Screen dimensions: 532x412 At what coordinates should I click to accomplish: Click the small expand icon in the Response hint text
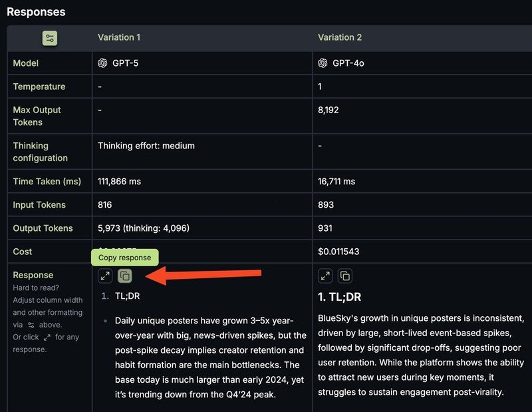(47, 337)
